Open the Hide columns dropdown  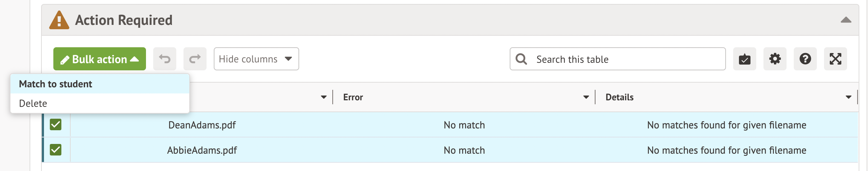click(x=256, y=59)
